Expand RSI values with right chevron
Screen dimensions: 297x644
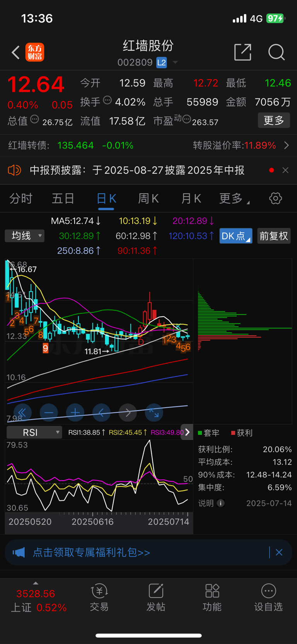pyautogui.click(x=187, y=432)
